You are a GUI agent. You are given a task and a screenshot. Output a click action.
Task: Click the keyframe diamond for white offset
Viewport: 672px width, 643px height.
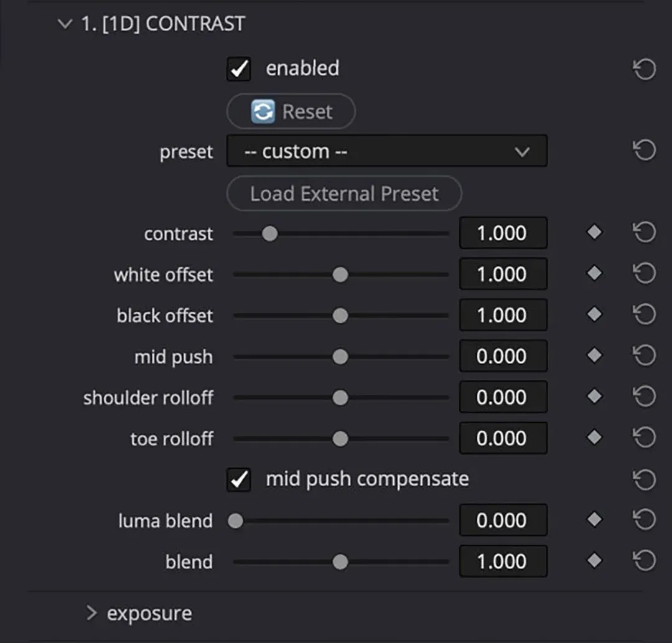pos(595,274)
